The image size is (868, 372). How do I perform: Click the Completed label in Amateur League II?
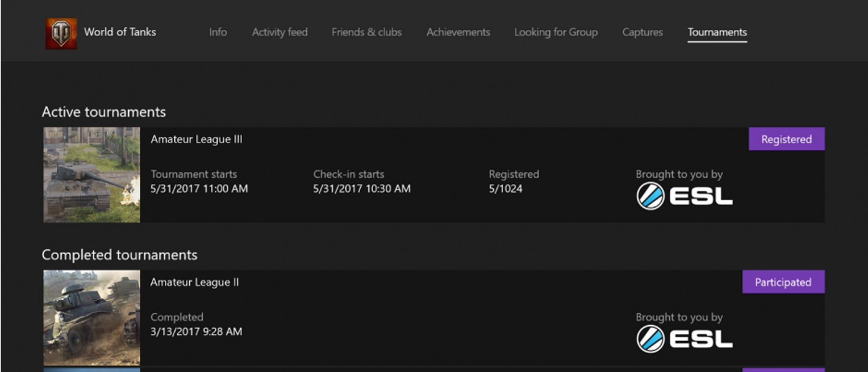click(177, 317)
